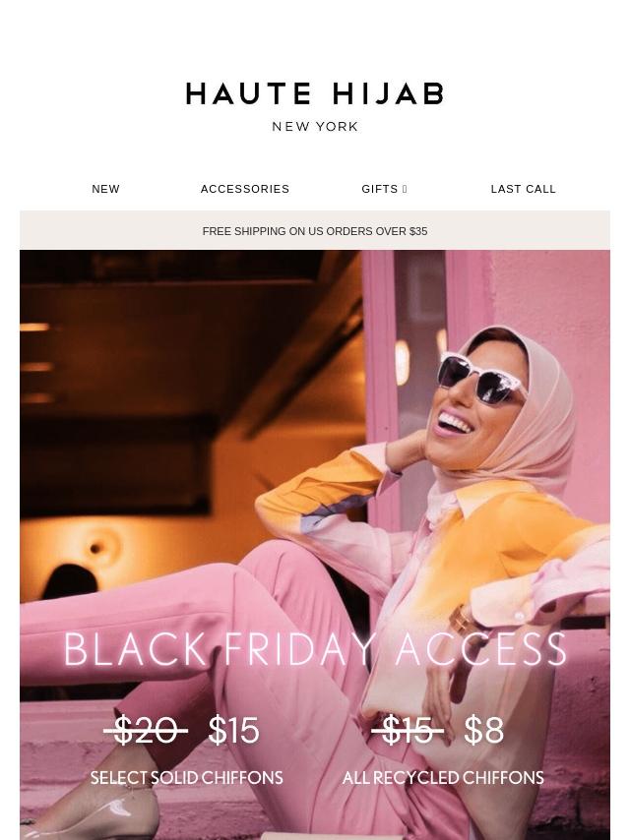
Task: Click the small icon beside Gifts
Action: pyautogui.click(x=405, y=189)
